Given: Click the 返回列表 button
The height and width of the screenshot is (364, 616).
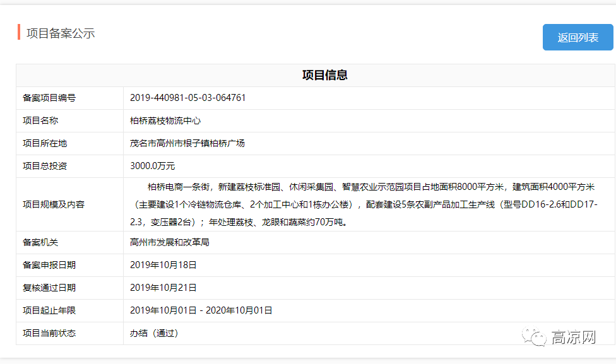Looking at the screenshot, I should (x=577, y=37).
